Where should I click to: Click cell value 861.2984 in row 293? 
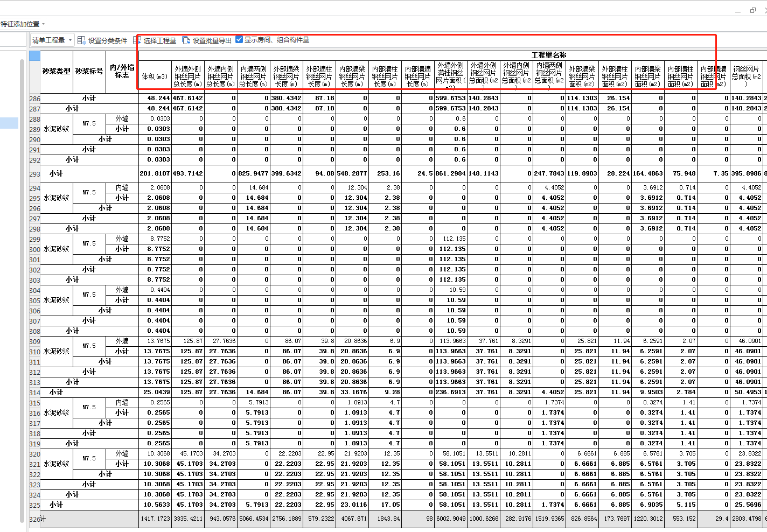451,174
